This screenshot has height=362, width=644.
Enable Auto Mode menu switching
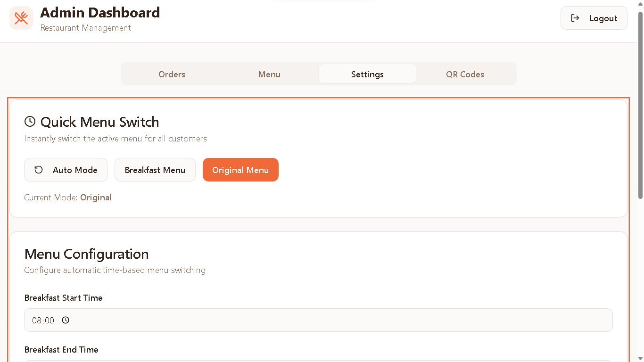[66, 169]
